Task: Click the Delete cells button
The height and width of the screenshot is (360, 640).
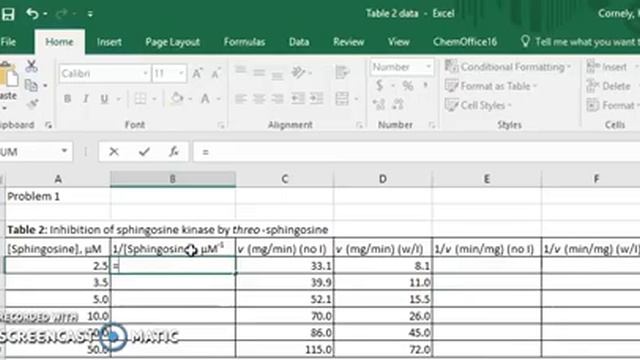Action: click(x=609, y=86)
